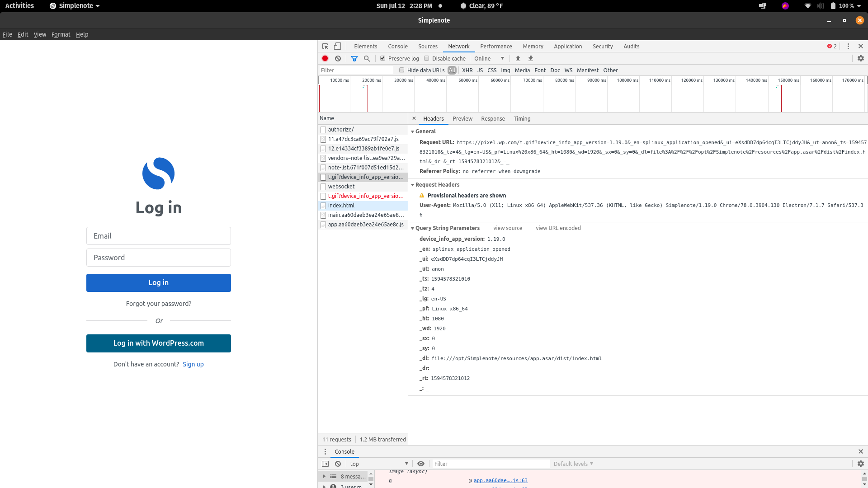Viewport: 868px width, 488px height.
Task: Export HAR using the download arrow icon
Action: pos(531,58)
